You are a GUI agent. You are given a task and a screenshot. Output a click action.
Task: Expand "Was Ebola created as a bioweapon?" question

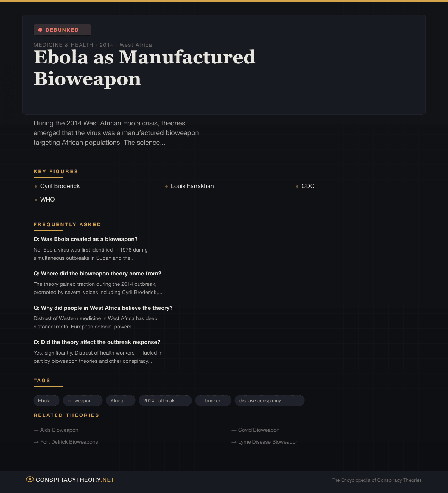(85, 239)
